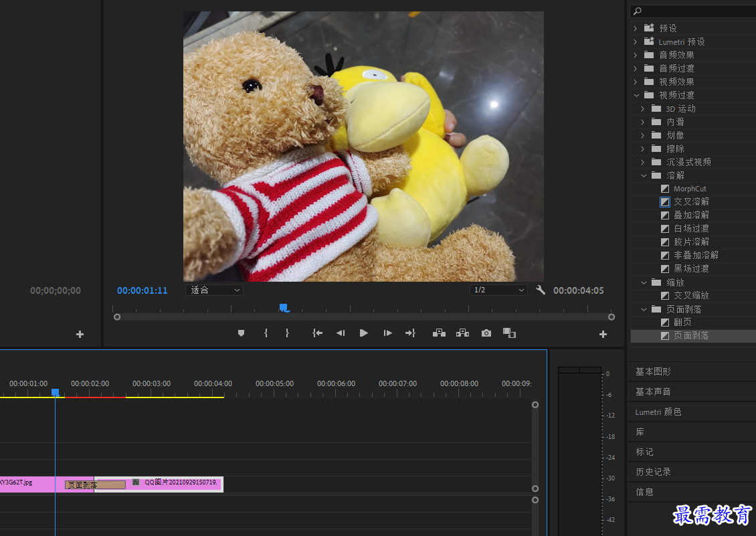756x536 pixels.
Task: Click the timeline vertical scroll top handle
Action: coord(535,405)
